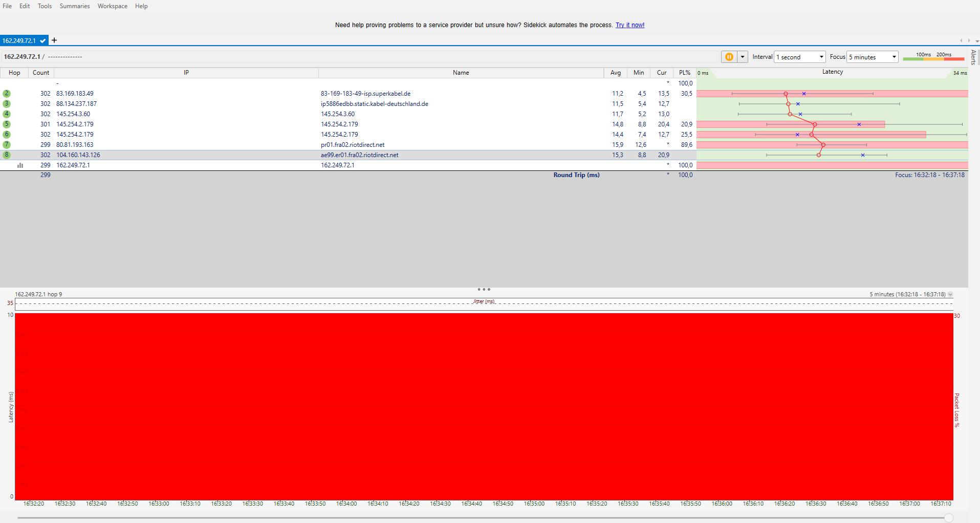The height and width of the screenshot is (523, 980).
Task: Click the hop 6 green circle icon
Action: pos(7,135)
